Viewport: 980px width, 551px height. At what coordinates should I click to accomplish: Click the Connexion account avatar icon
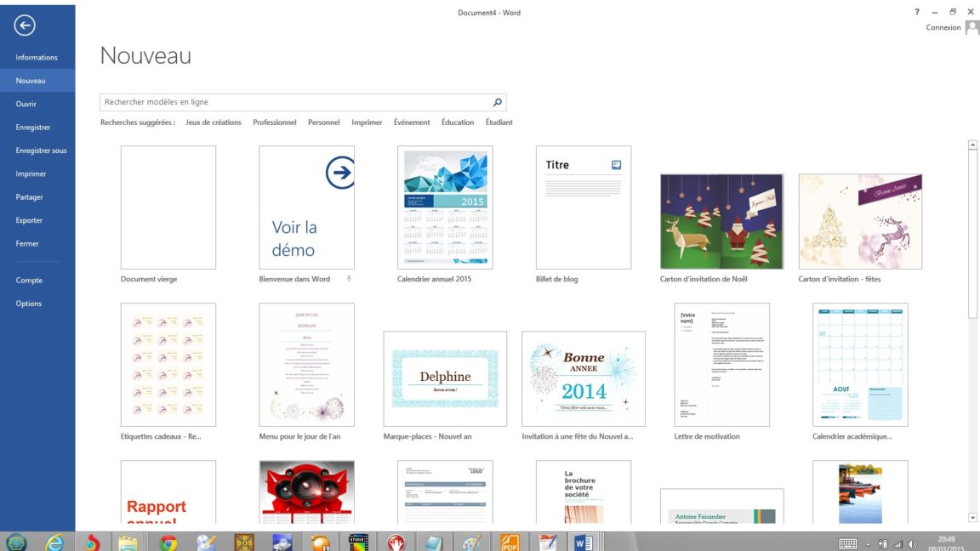coord(971,27)
